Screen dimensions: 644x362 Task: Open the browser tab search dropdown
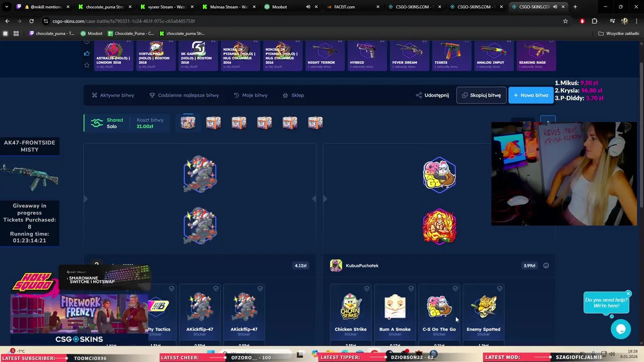click(x=7, y=7)
